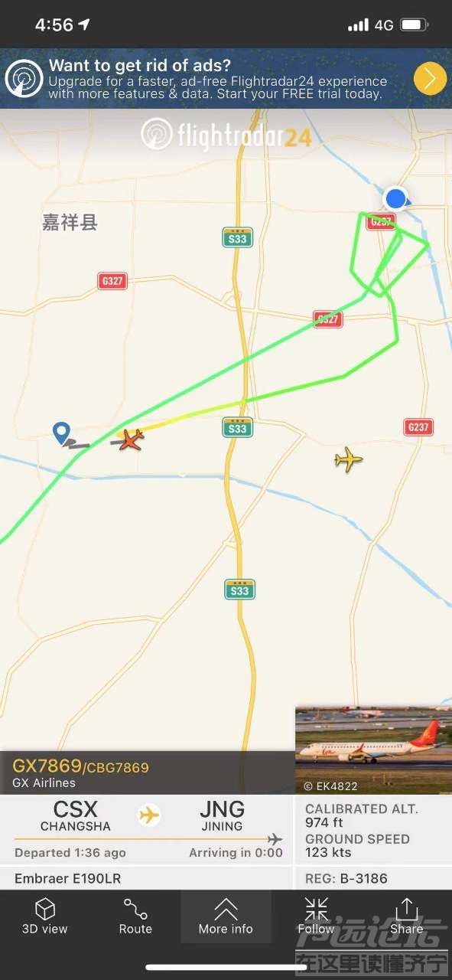This screenshot has height=980, width=452.
Task: Tap the blue location pin marker
Action: click(x=61, y=433)
